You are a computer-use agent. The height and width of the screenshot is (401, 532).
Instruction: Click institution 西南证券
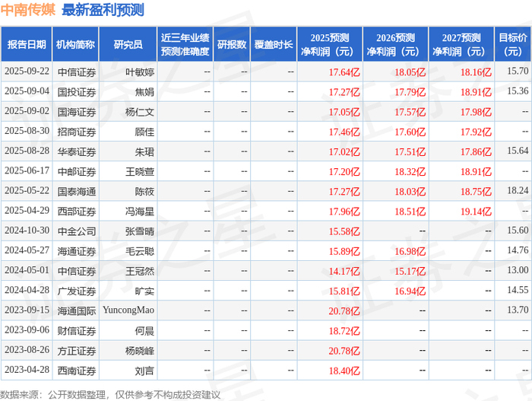77,371
